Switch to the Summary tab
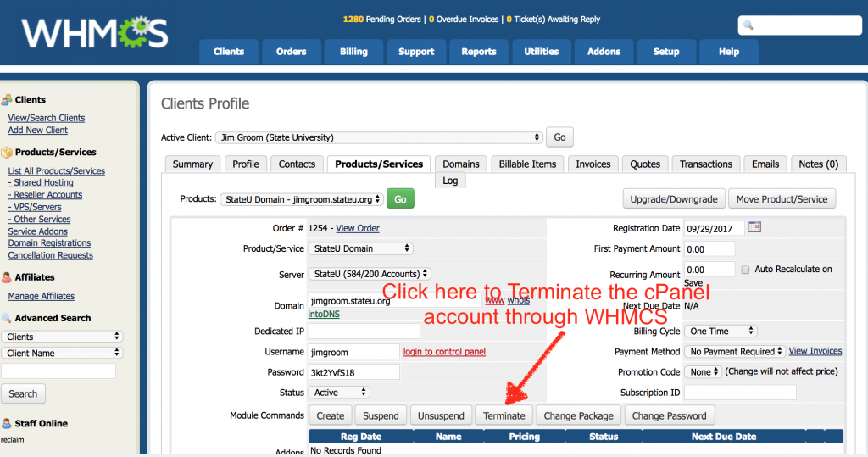Screen dimensions: 868x457 pyautogui.click(x=192, y=164)
